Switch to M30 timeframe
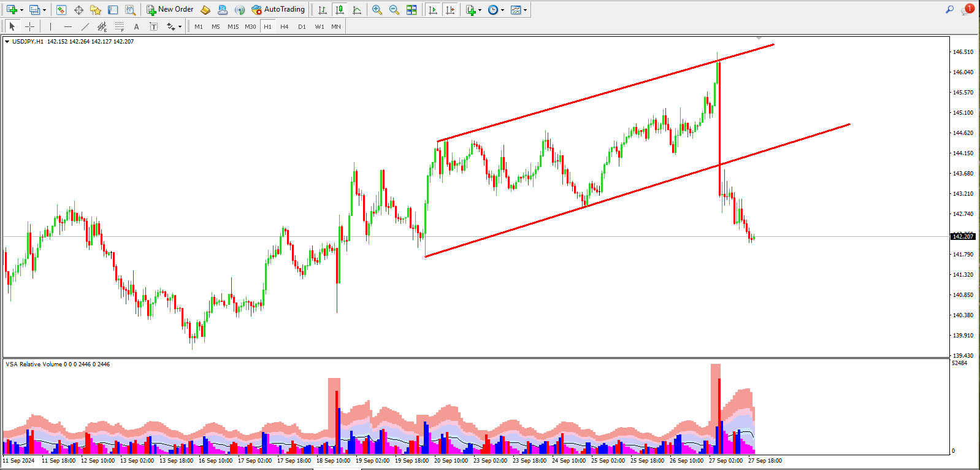The width and height of the screenshot is (980, 470). pyautogui.click(x=250, y=26)
